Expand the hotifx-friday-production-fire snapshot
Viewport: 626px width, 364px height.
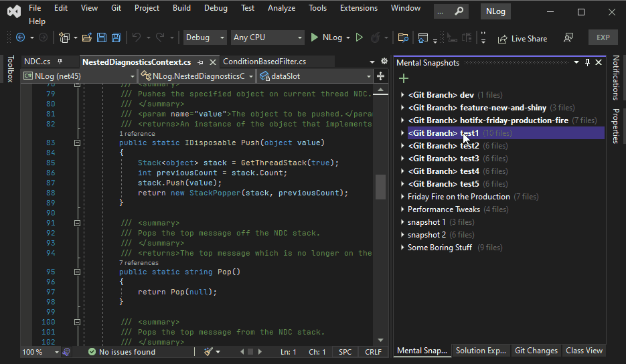tap(402, 120)
